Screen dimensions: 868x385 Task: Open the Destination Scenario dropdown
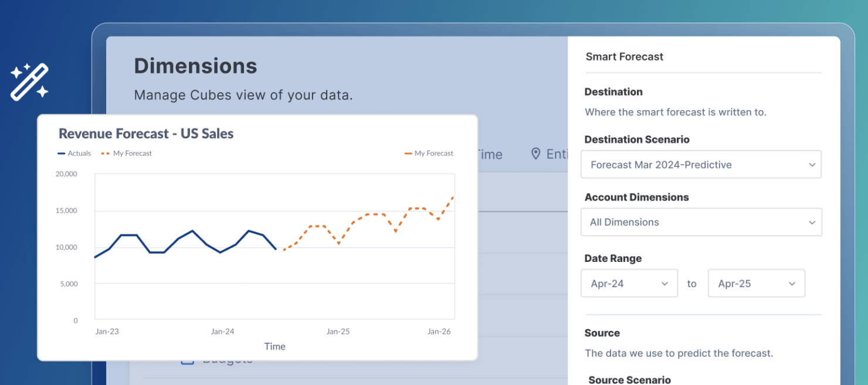(x=701, y=165)
